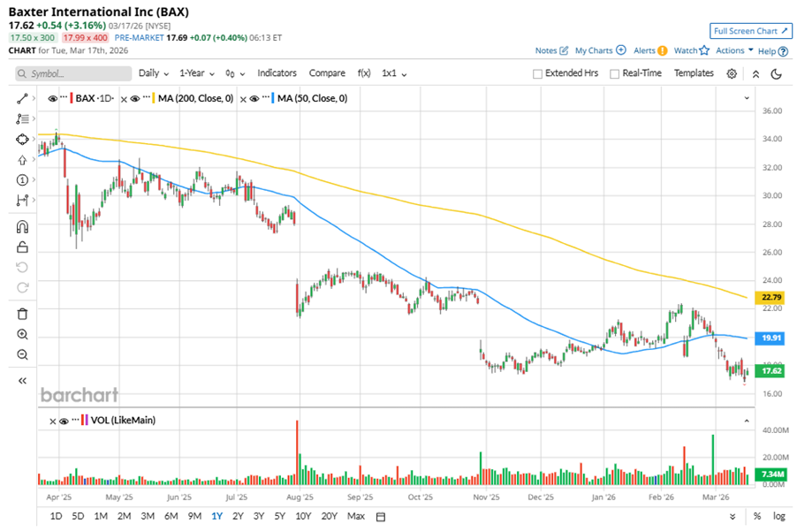The height and width of the screenshot is (532, 797).
Task: Remove the MA 200 indicator with its X
Action: point(124,99)
